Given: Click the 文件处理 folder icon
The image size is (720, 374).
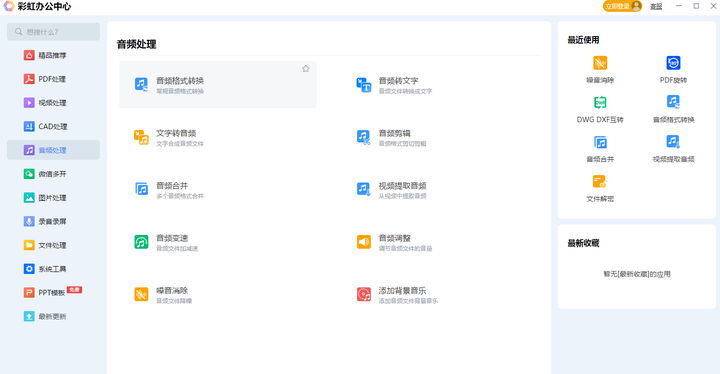Looking at the screenshot, I should tap(29, 245).
